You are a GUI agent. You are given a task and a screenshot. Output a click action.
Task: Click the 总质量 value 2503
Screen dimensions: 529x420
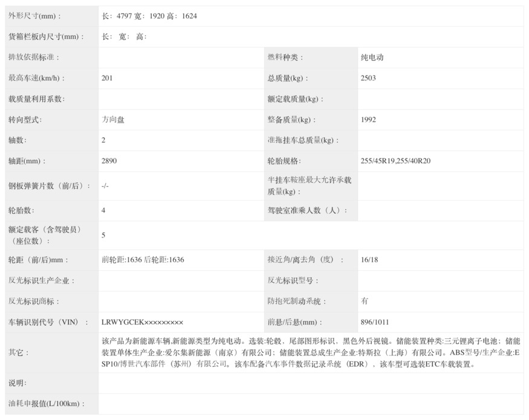(x=368, y=78)
